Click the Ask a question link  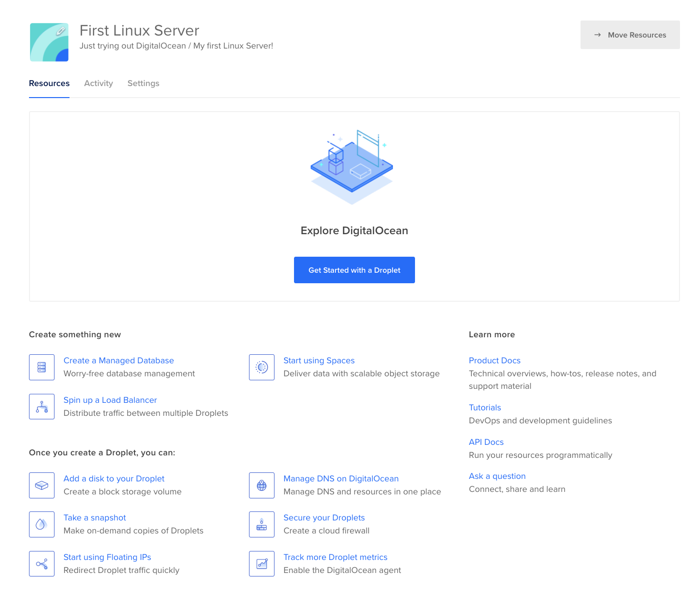coord(497,476)
